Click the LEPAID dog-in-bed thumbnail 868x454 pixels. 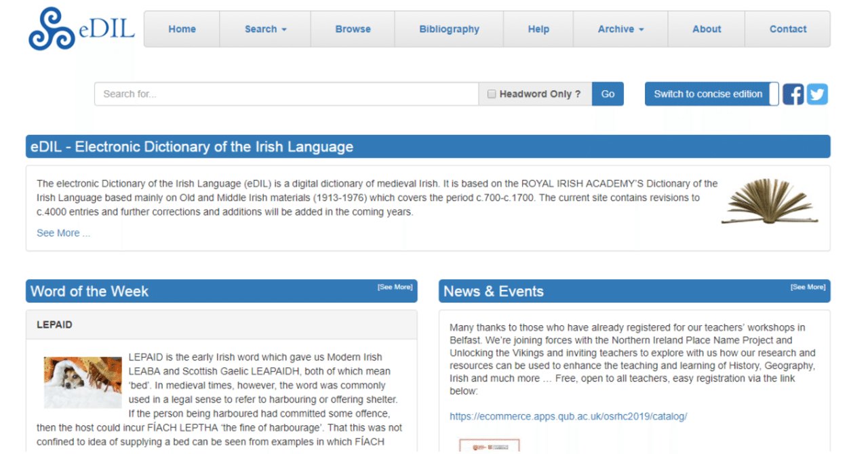(x=83, y=383)
